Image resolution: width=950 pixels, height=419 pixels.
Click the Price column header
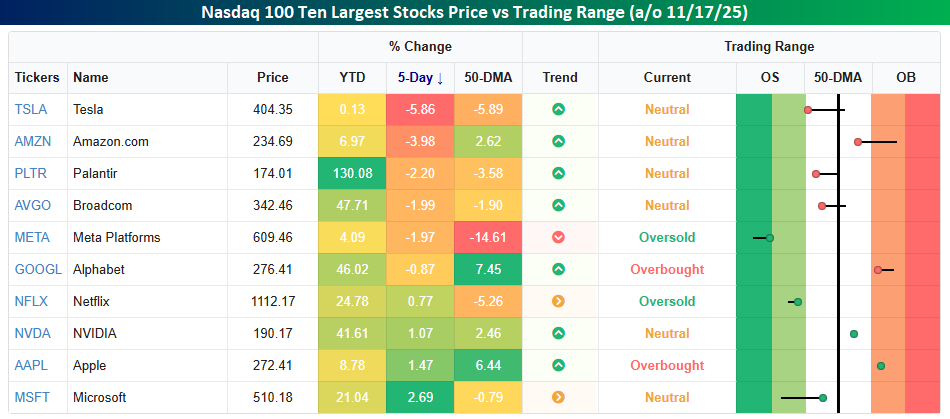point(272,77)
